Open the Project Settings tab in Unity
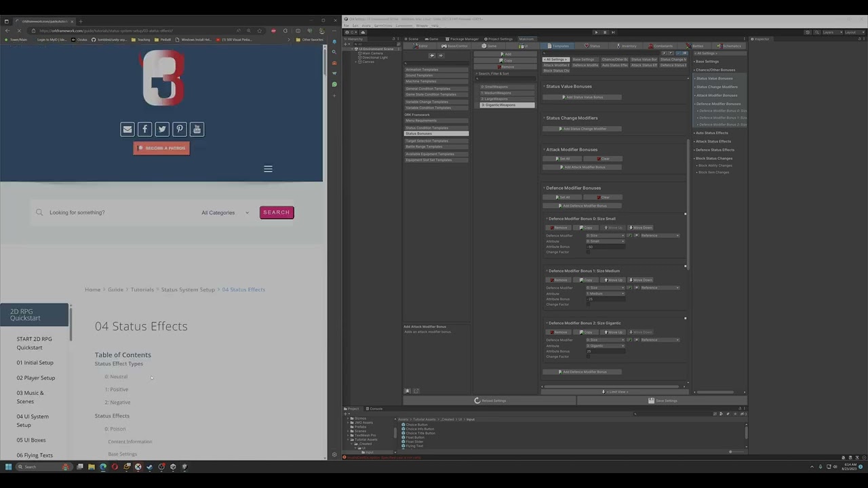The width and height of the screenshot is (868, 488). pyautogui.click(x=500, y=39)
